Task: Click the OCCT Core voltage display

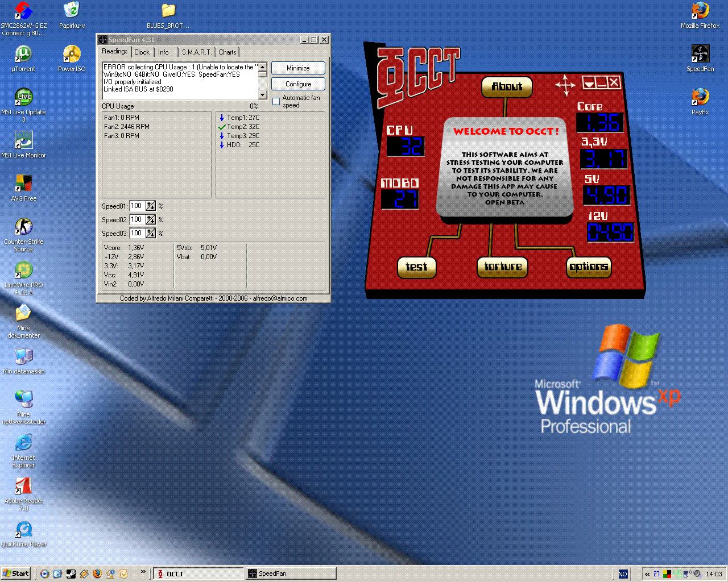Action: point(601,123)
